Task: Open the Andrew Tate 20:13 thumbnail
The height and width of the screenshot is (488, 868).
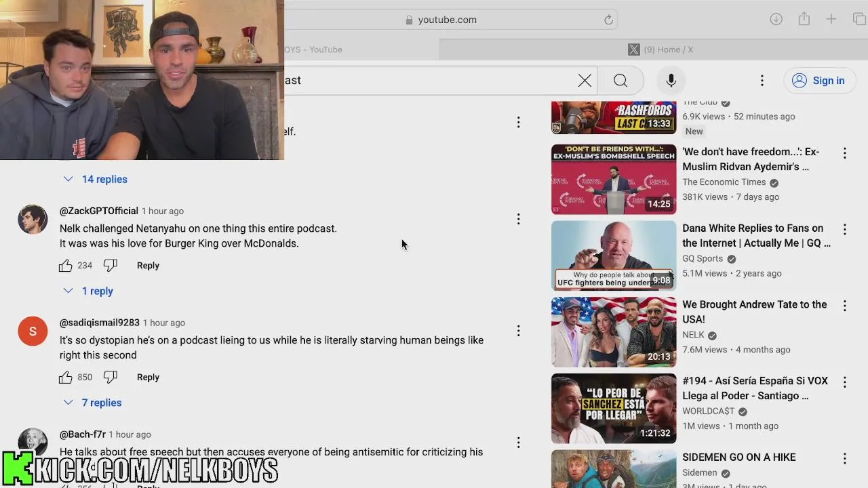Action: coord(614,332)
